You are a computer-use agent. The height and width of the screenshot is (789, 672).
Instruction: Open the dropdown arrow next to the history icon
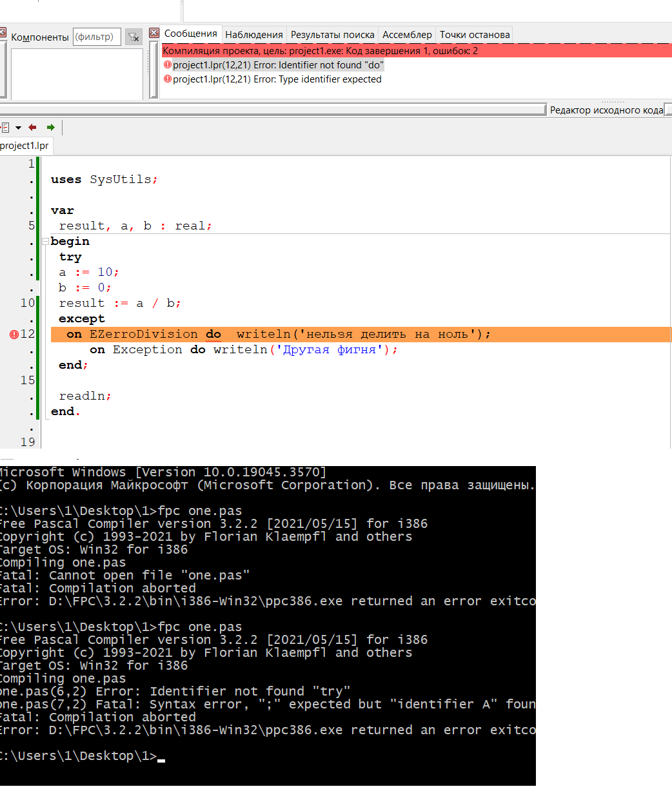[x=18, y=128]
